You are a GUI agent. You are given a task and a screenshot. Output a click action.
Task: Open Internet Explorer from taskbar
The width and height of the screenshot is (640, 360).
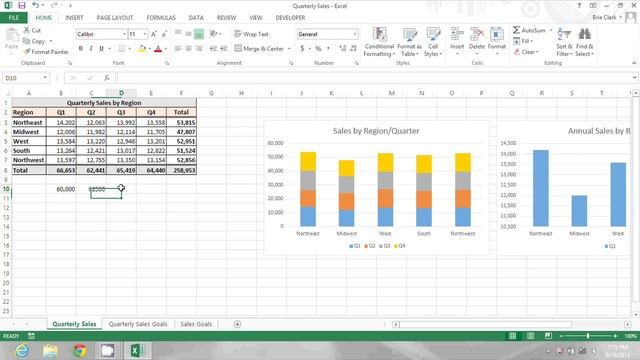tap(22, 351)
